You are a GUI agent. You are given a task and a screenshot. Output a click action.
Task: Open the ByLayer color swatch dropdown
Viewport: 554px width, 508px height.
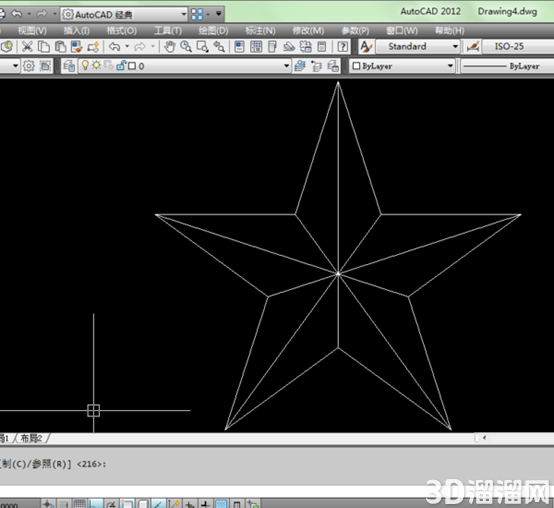click(402, 66)
